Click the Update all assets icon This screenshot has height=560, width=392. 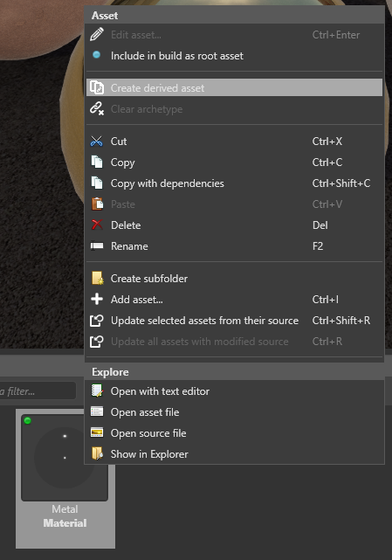click(x=97, y=342)
